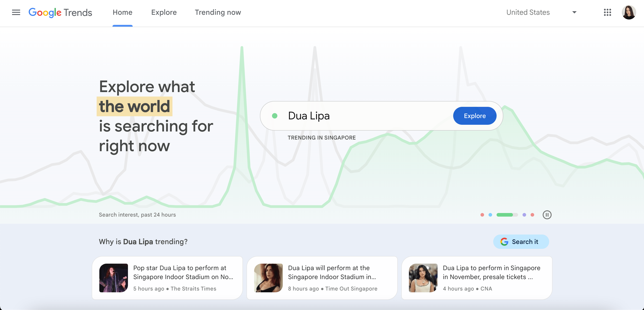Screen dimensions: 644x310
Task: Click the green dot beside Dua Lipa
Action: coord(274,116)
